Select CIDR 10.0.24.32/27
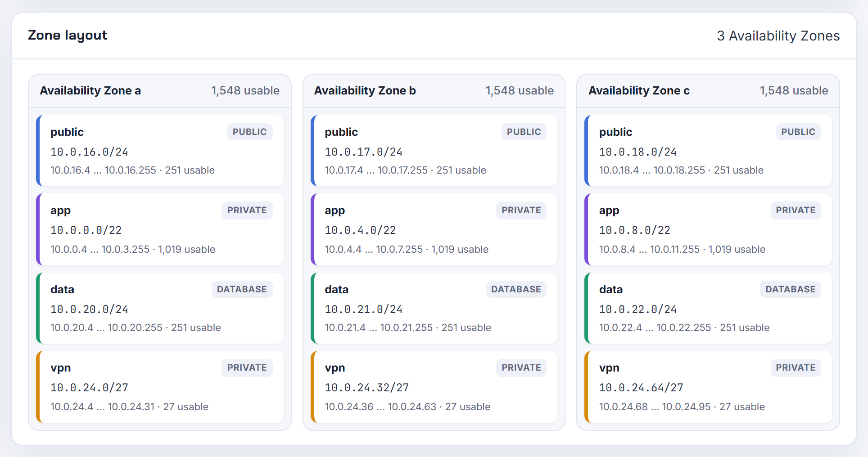This screenshot has width=868, height=457. point(367,388)
